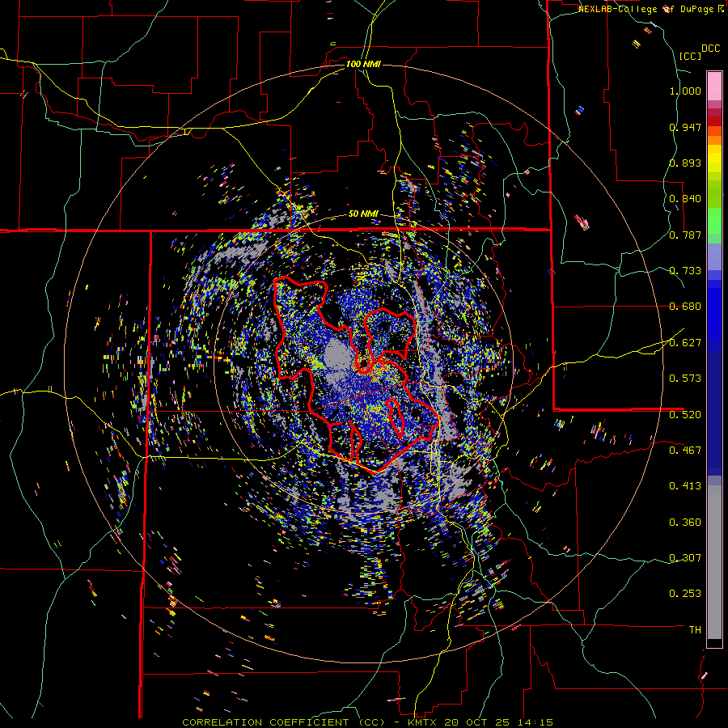Click the CORRELATION COEFFICIENT KMTX caption
The image size is (728, 728).
367,722
